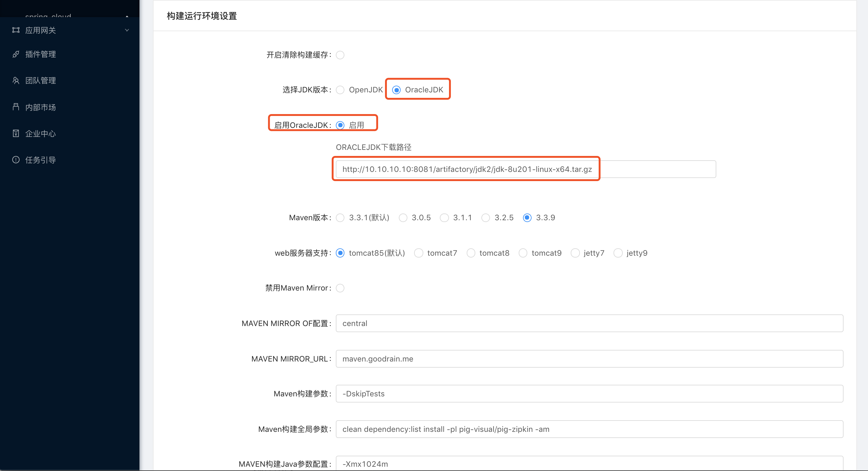This screenshot has width=868, height=471.
Task: Click the 插件管理 plugin icon
Action: click(x=16, y=54)
